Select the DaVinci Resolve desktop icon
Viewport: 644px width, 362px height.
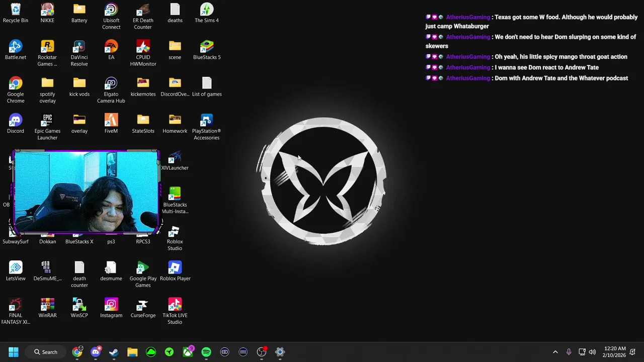pyautogui.click(x=79, y=53)
